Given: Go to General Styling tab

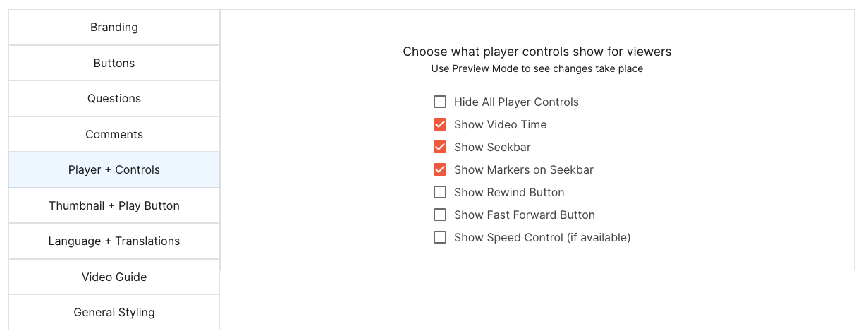Looking at the screenshot, I should coord(114,313).
